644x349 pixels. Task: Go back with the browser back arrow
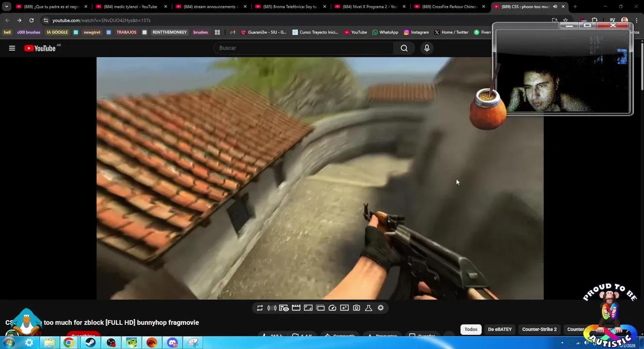click(x=7, y=20)
